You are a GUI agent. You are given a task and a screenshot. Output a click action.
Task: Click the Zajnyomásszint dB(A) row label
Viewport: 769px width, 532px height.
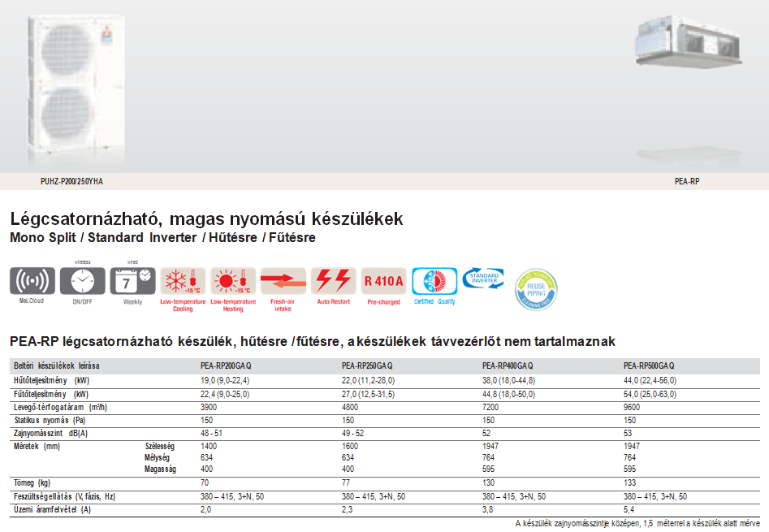click(x=50, y=434)
